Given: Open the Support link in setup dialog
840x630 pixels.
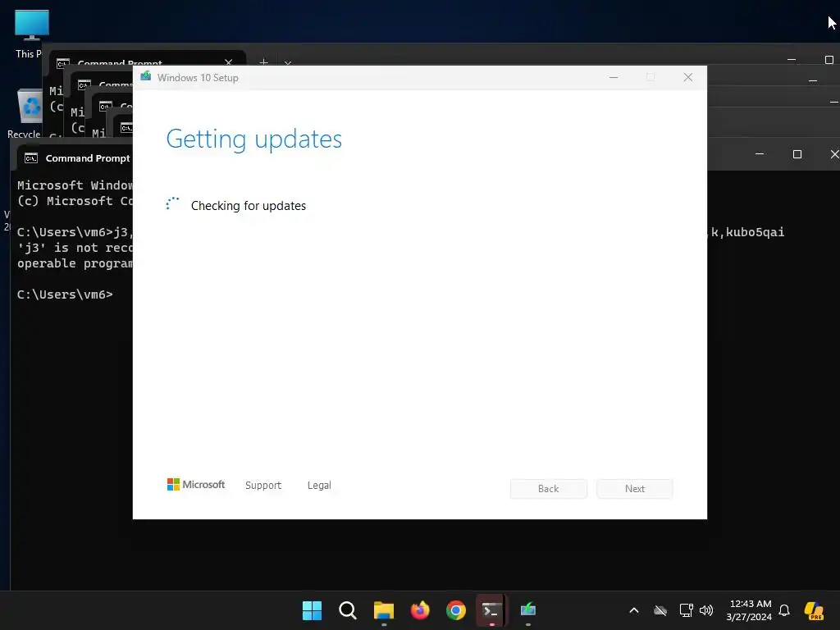Looking at the screenshot, I should tap(263, 485).
